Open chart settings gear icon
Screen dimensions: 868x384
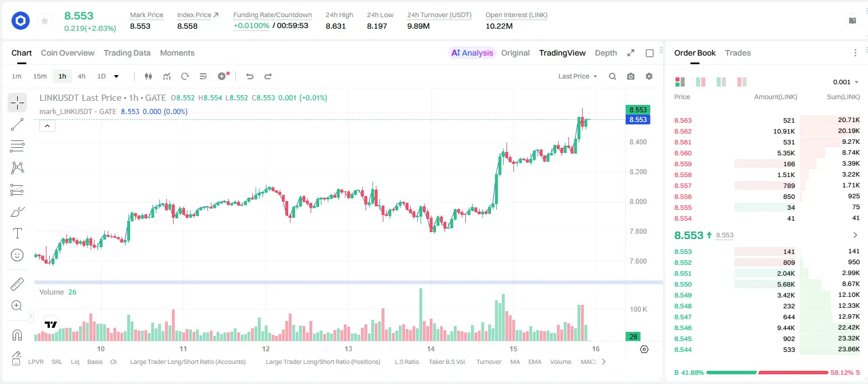pyautogui.click(x=649, y=76)
